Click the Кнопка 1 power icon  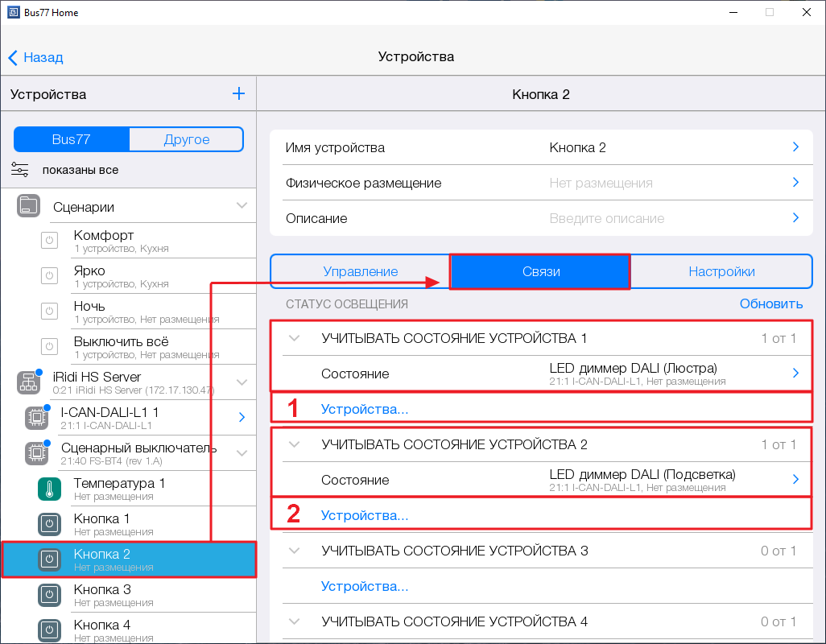[50, 524]
